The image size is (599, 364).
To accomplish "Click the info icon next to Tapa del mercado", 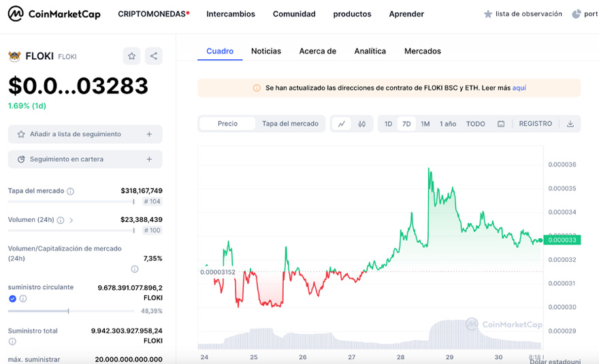I will pyautogui.click(x=71, y=191).
